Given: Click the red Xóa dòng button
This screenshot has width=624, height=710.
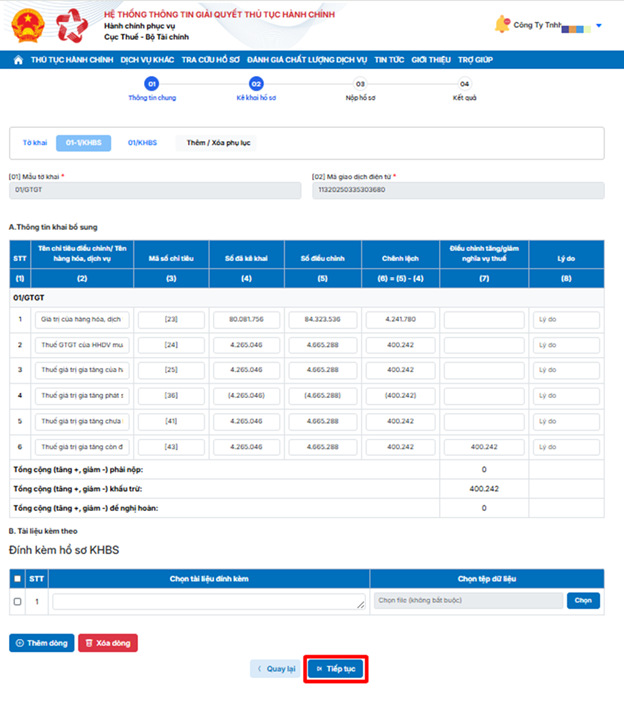Looking at the screenshot, I should pos(108,643).
